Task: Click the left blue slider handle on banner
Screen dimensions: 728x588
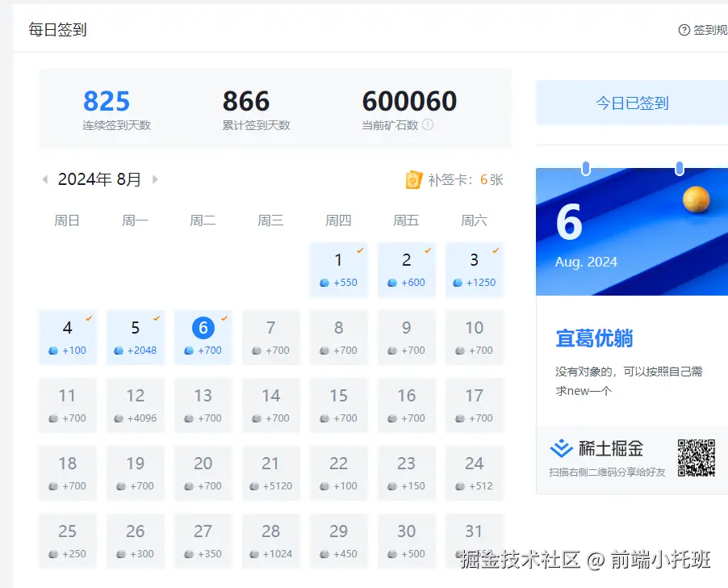Action: pos(584,168)
